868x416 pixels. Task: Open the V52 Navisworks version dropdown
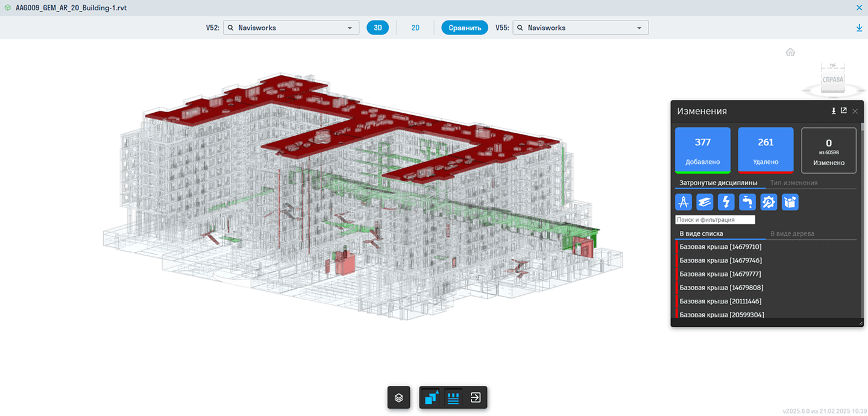click(291, 28)
